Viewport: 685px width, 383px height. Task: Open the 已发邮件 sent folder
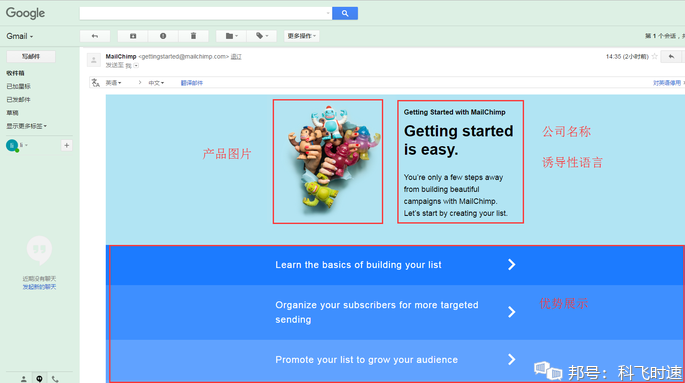18,100
